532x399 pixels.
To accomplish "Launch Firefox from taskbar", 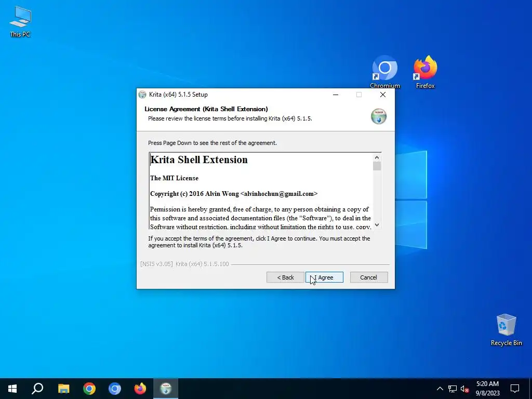I will pos(140,389).
